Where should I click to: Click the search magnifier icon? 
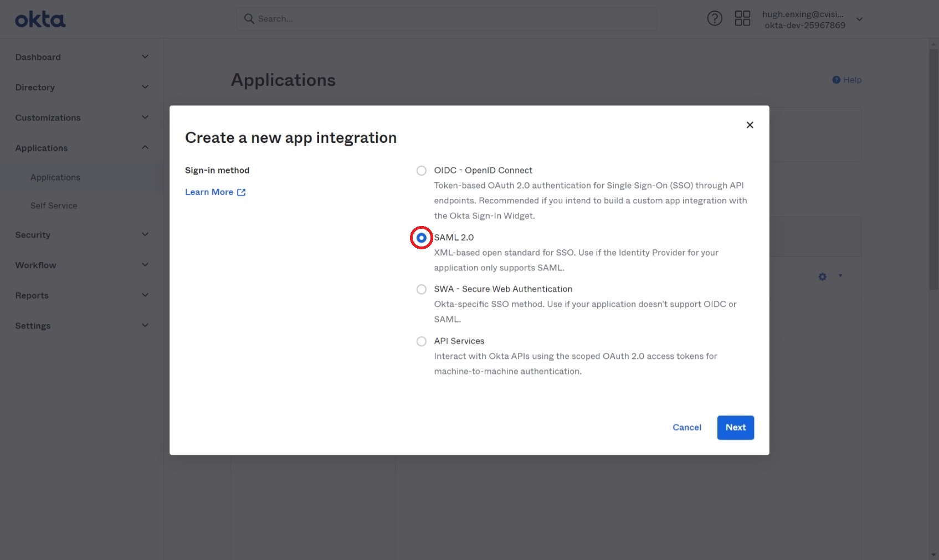point(249,19)
